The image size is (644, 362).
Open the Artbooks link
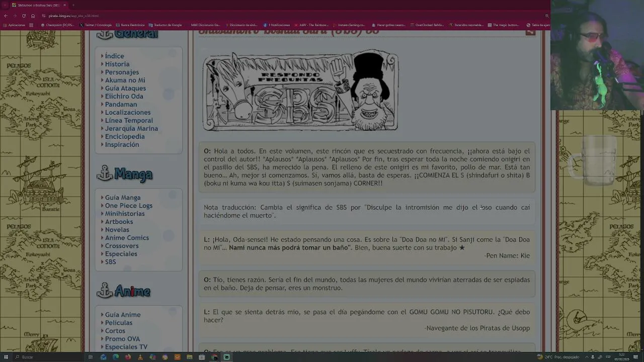pos(119,222)
